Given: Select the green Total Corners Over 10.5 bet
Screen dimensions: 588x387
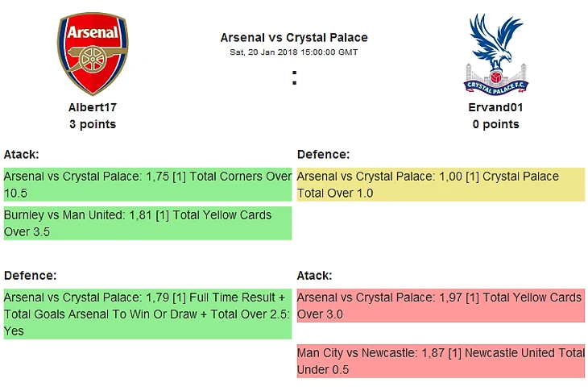Looking at the screenshot, I should coord(147,185).
